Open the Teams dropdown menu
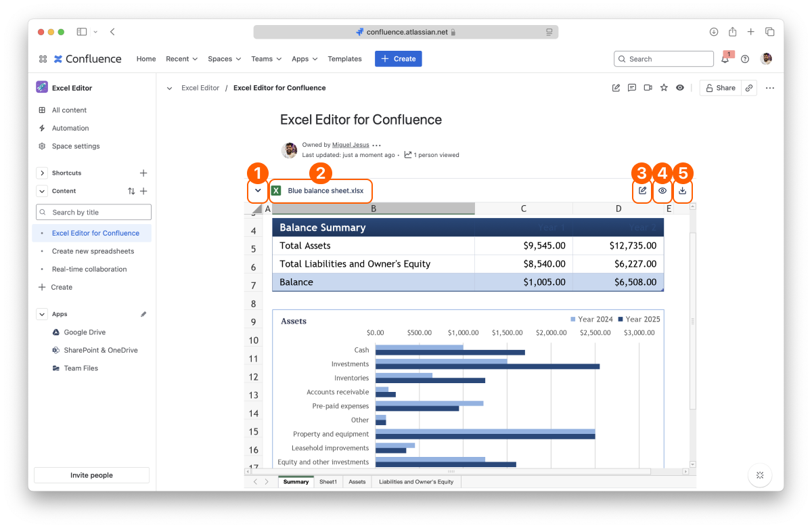 pyautogui.click(x=266, y=59)
